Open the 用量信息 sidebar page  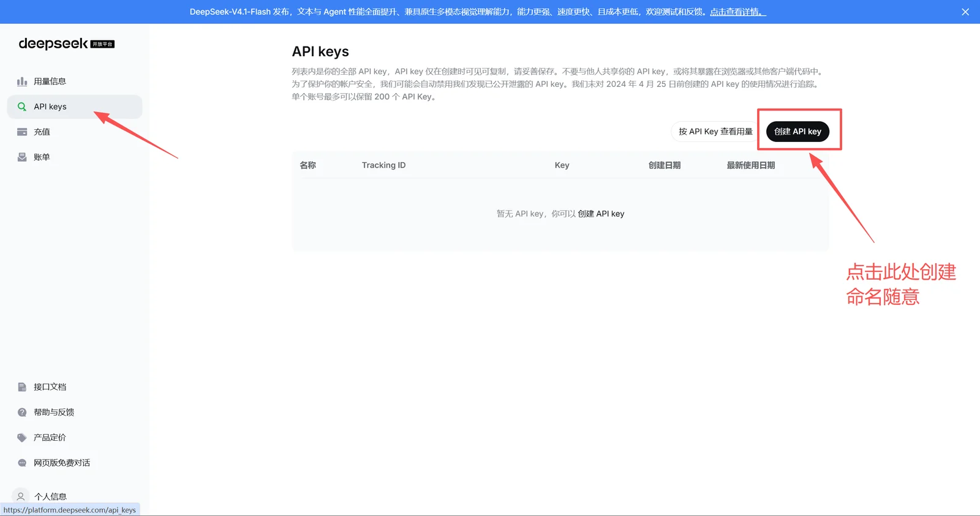[x=75, y=81]
